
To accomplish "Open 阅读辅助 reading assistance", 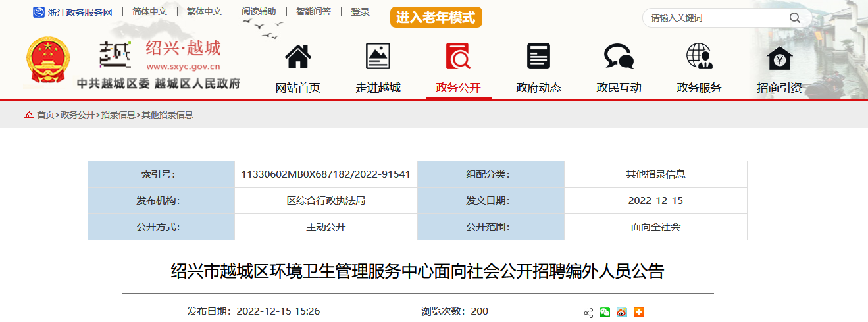I will (x=259, y=12).
